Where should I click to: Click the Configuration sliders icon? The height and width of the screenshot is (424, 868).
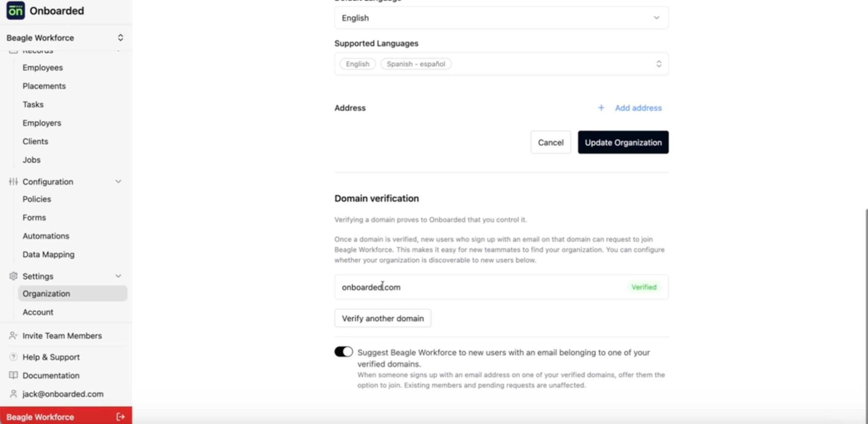tap(13, 181)
